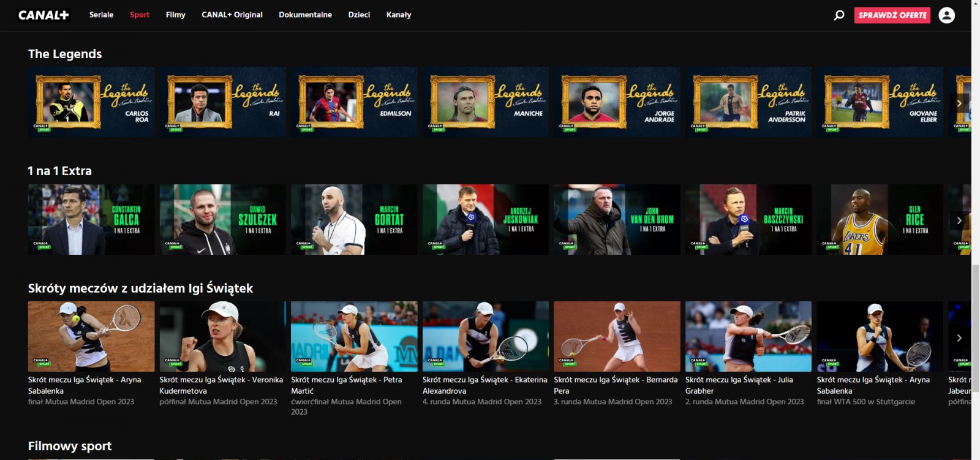Image resolution: width=980 pixels, height=460 pixels.
Task: Go to Dokumentalne section
Action: point(305,15)
